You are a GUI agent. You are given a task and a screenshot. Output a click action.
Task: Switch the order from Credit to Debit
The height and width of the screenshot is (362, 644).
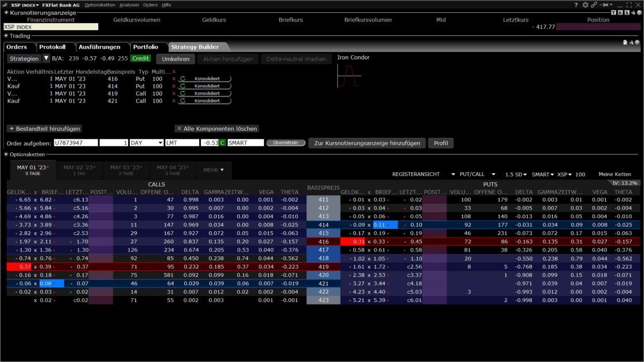click(x=141, y=58)
